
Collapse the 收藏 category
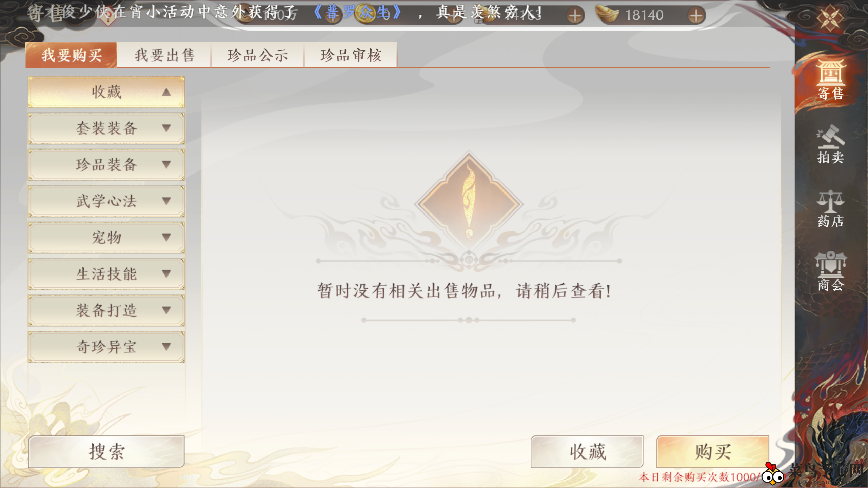106,92
